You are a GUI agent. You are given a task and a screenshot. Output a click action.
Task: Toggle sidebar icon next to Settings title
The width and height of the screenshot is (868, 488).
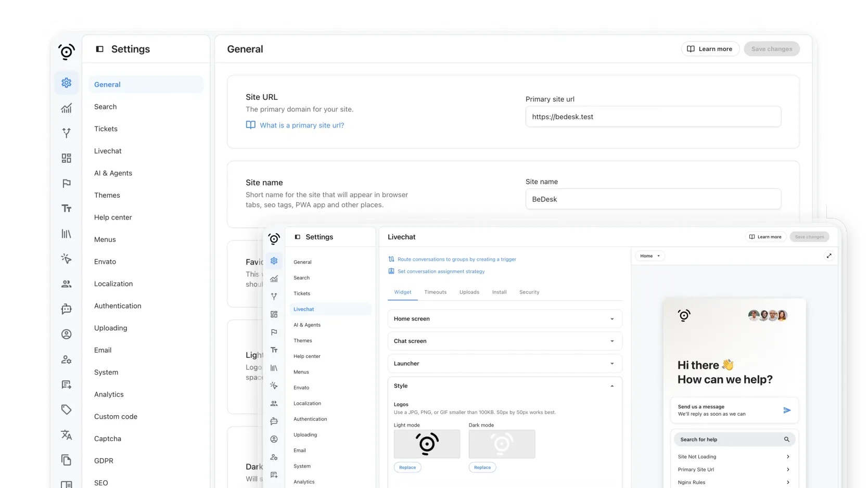(100, 49)
